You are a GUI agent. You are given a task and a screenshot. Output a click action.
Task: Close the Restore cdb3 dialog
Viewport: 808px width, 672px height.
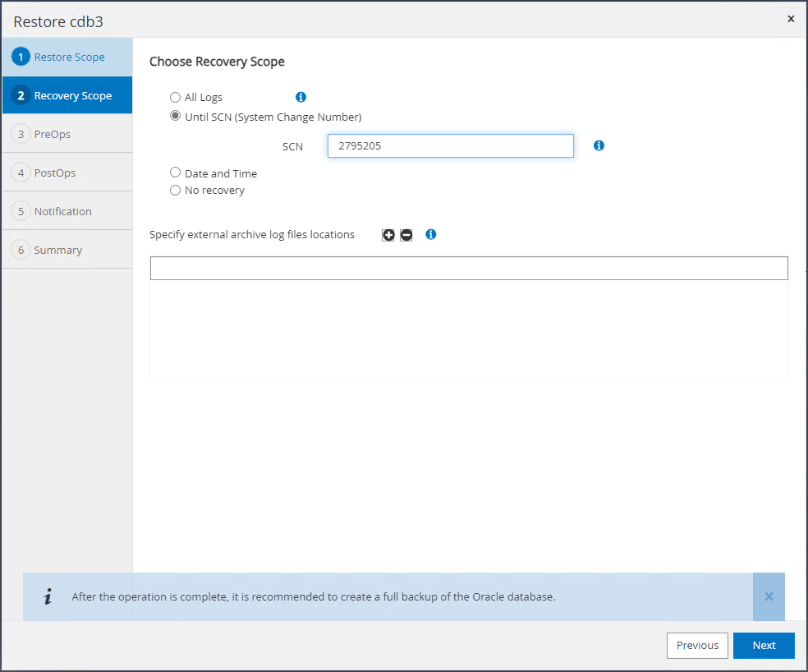(x=791, y=18)
